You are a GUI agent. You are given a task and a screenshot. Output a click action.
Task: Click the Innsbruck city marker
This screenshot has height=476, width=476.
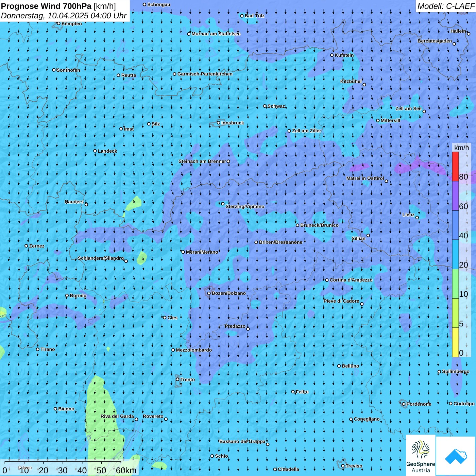[219, 123]
